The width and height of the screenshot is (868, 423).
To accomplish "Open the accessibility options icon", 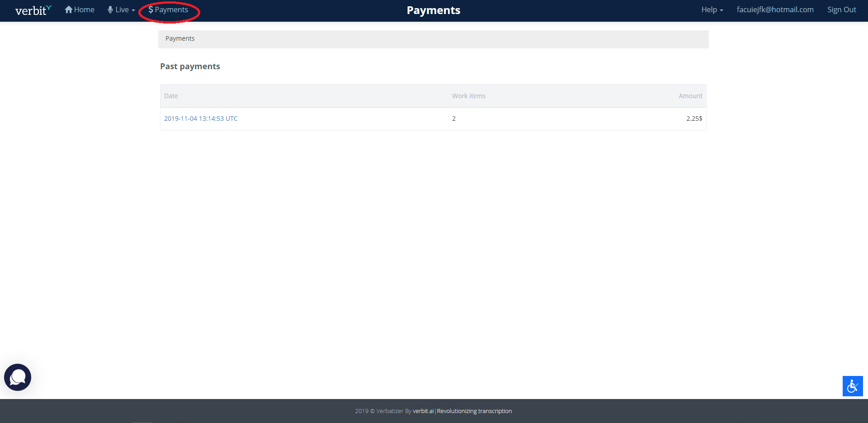I will coord(853,385).
